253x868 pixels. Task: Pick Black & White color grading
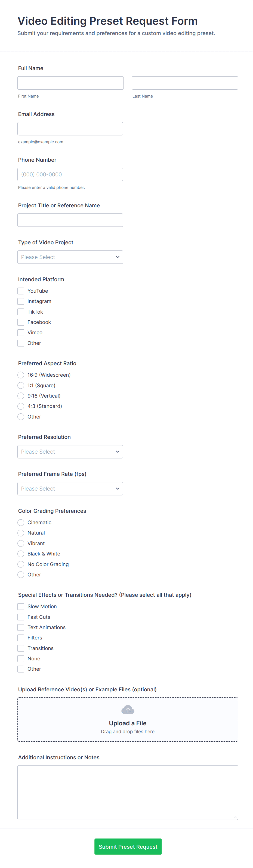21,554
